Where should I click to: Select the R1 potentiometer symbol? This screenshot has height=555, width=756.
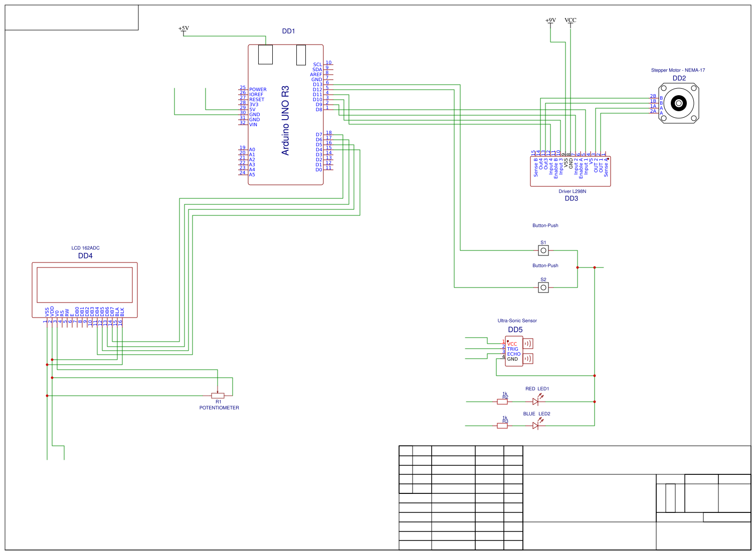pos(218,395)
